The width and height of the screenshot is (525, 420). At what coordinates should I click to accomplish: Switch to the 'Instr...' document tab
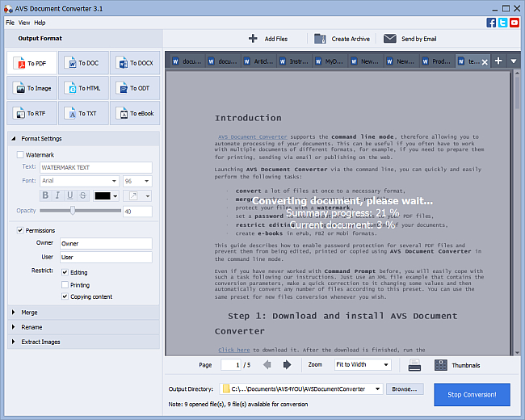click(294, 61)
